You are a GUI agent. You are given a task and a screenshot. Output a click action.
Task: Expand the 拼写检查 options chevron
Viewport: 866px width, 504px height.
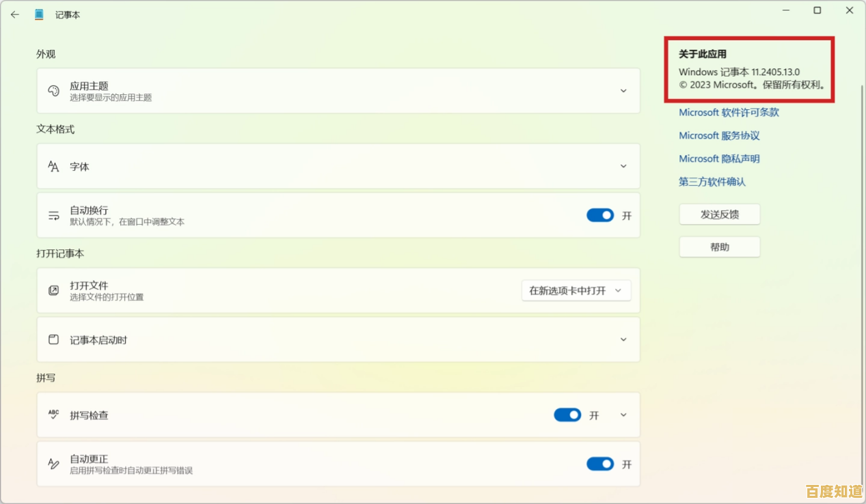pos(623,415)
